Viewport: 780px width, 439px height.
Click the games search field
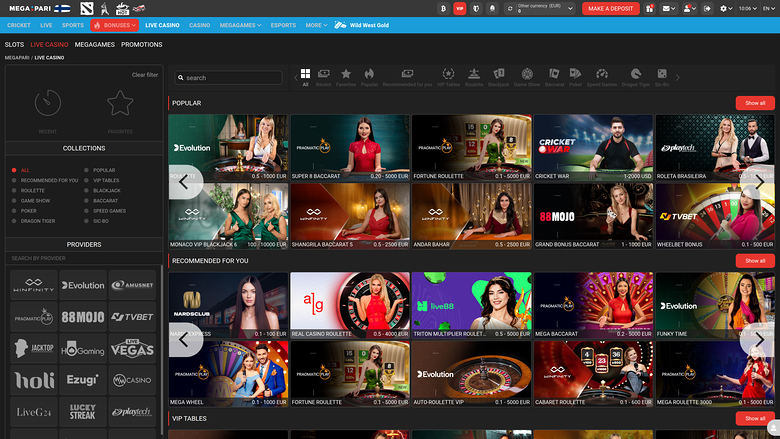(228, 78)
